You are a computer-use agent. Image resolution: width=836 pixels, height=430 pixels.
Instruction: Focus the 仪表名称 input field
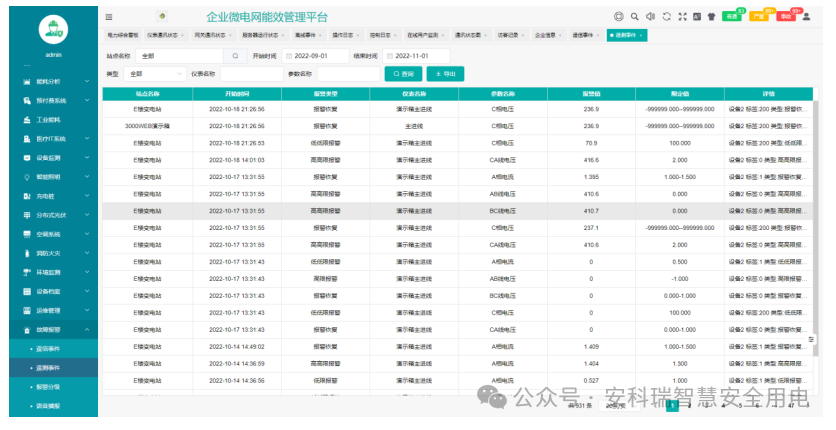252,74
